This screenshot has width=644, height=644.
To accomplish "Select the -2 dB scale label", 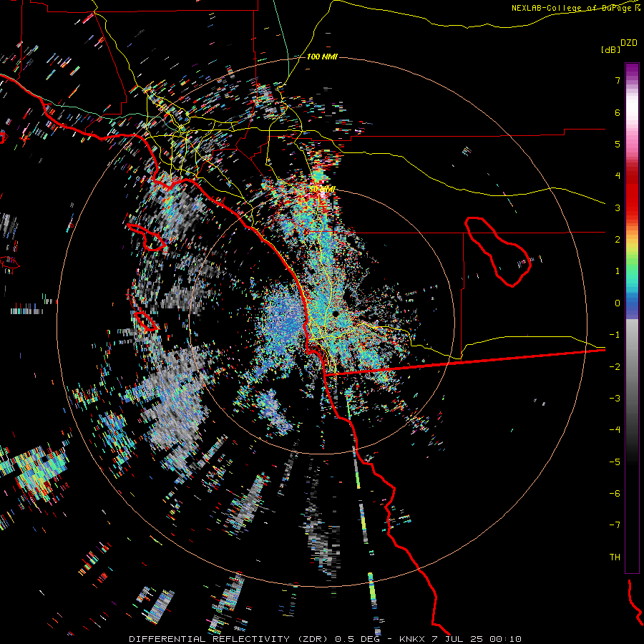I will [x=615, y=367].
